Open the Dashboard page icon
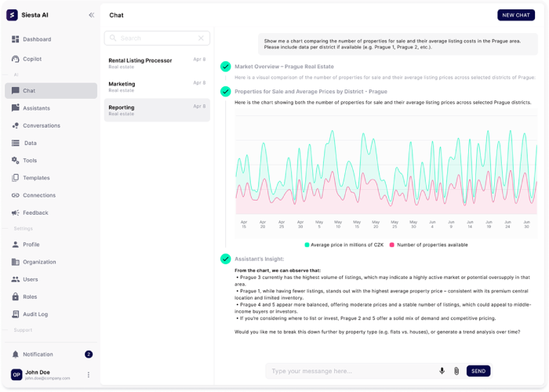Image resolution: width=549 pixels, height=392 pixels. 16,39
